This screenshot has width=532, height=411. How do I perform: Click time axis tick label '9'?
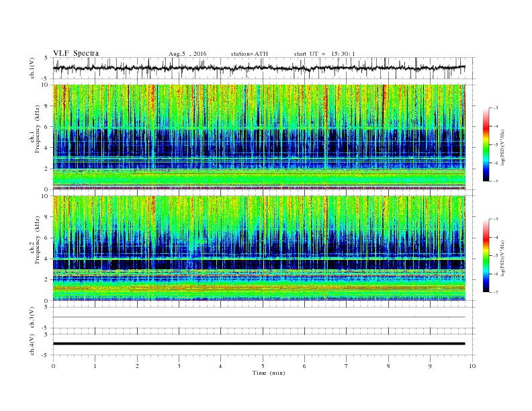coord(430,366)
